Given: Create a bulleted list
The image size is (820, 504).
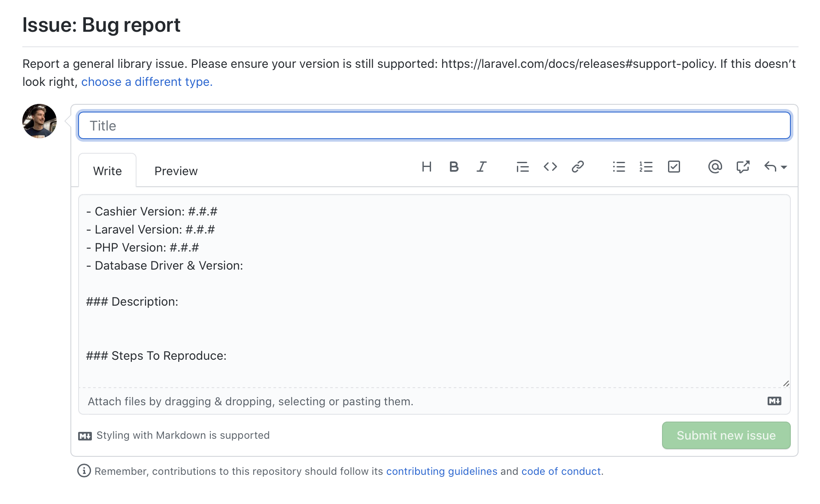Looking at the screenshot, I should (619, 167).
